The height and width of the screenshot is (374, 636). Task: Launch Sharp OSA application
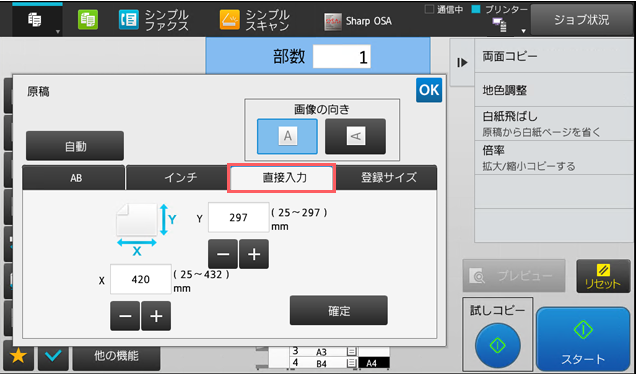(358, 21)
